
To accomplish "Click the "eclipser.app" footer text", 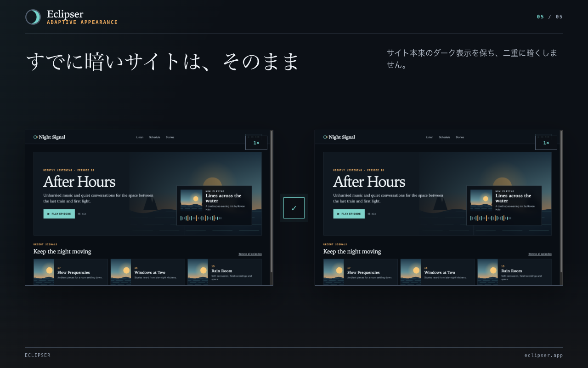I will coord(543,355).
